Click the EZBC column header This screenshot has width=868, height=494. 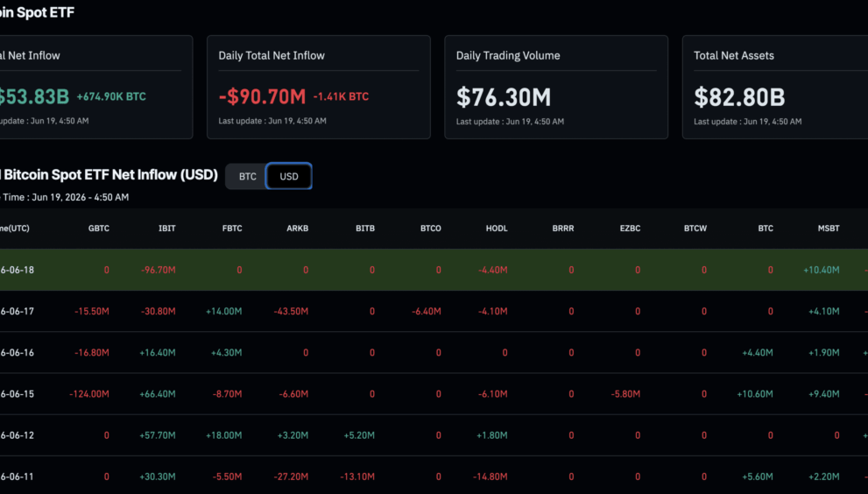coord(630,229)
